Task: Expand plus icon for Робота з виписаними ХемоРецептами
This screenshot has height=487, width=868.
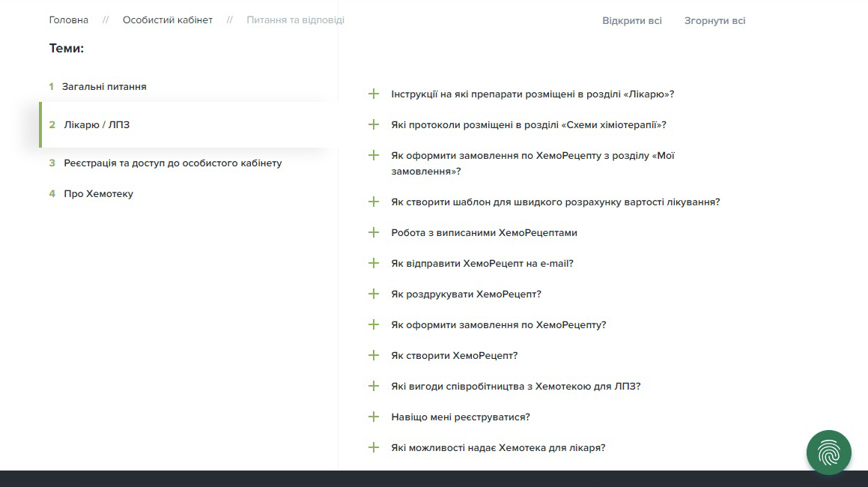Action: [x=374, y=233]
